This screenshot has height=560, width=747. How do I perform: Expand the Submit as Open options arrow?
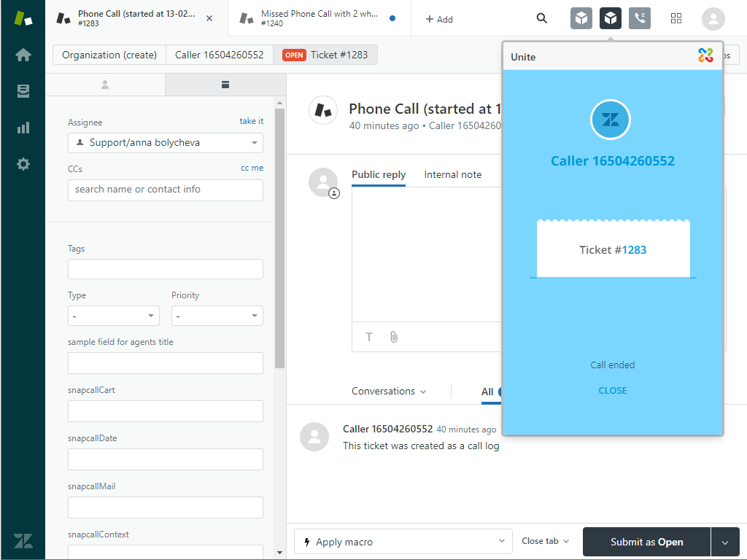click(724, 542)
